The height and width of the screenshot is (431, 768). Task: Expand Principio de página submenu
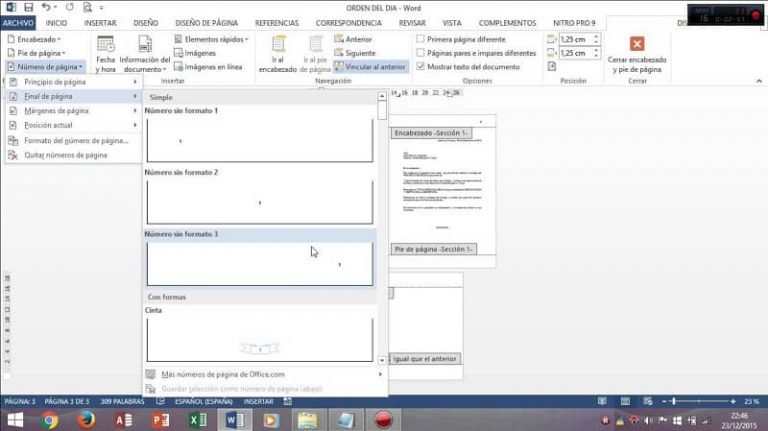point(73,82)
